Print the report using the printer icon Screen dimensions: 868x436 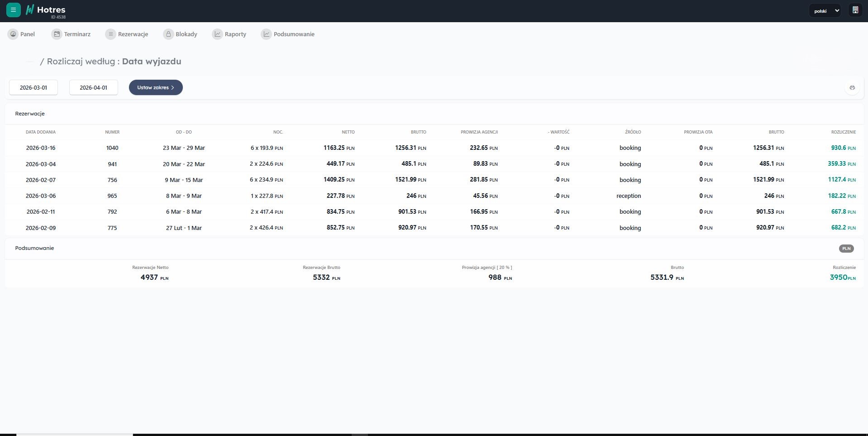(x=852, y=87)
